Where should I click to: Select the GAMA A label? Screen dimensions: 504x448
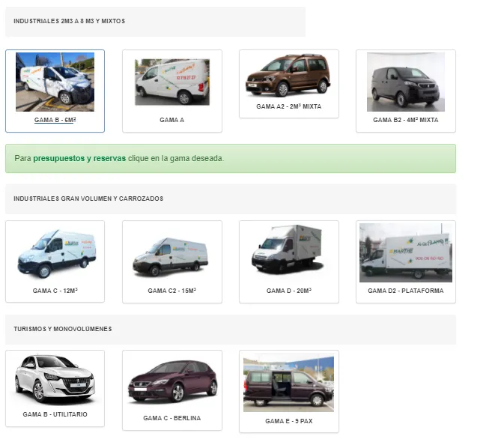[172, 120]
